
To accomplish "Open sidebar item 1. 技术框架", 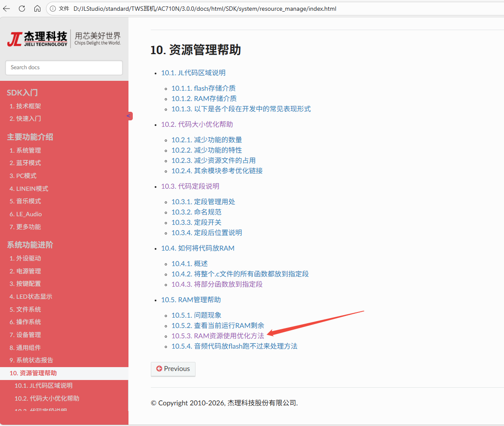I will pos(25,106).
